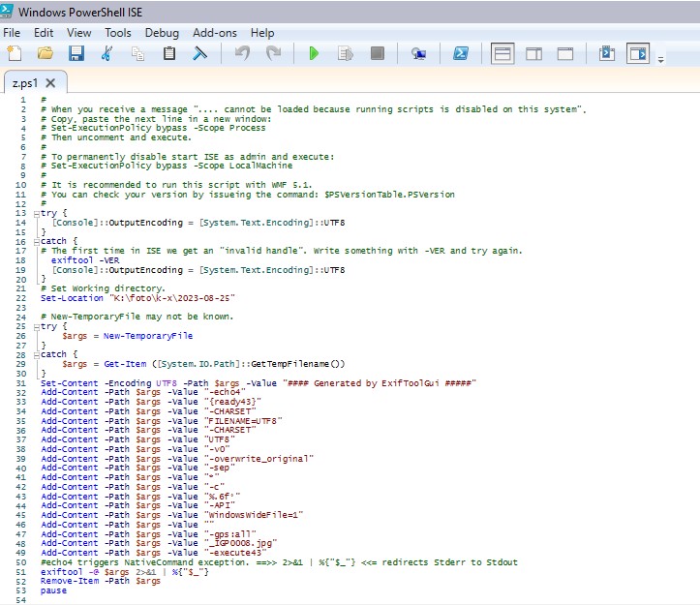The height and width of the screenshot is (605, 700).
Task: Collapse the catch block at line 16
Action: click(x=36, y=242)
